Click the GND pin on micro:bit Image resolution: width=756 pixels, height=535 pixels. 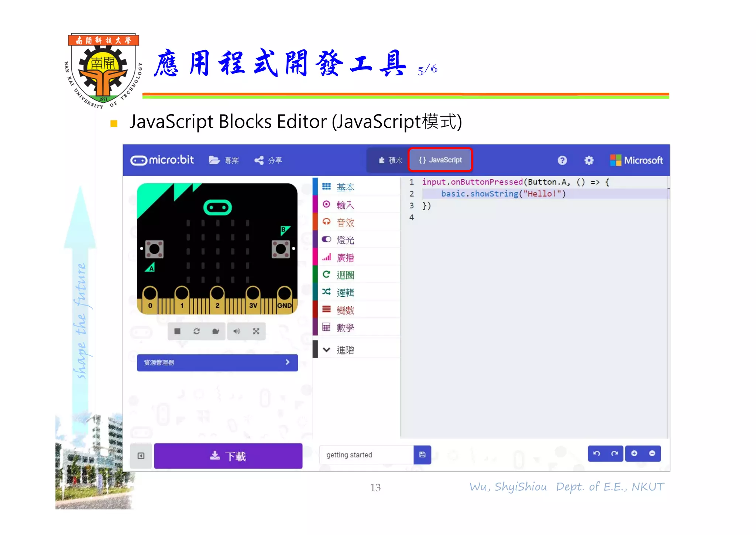[284, 299]
